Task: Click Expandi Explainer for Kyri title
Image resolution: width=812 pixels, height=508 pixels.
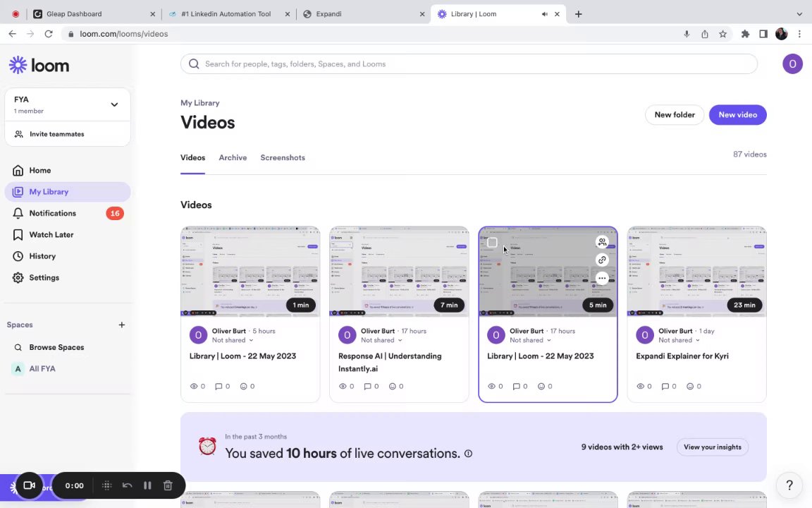Action: (x=682, y=356)
